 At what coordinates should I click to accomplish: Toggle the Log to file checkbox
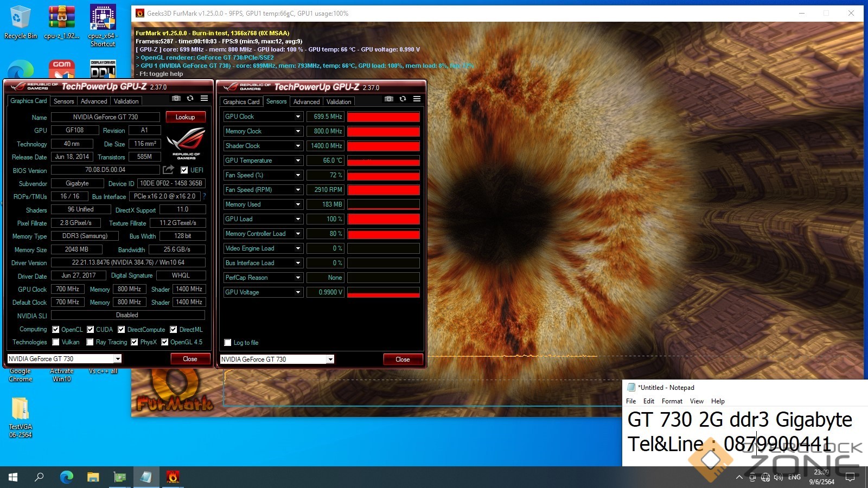[x=228, y=343]
